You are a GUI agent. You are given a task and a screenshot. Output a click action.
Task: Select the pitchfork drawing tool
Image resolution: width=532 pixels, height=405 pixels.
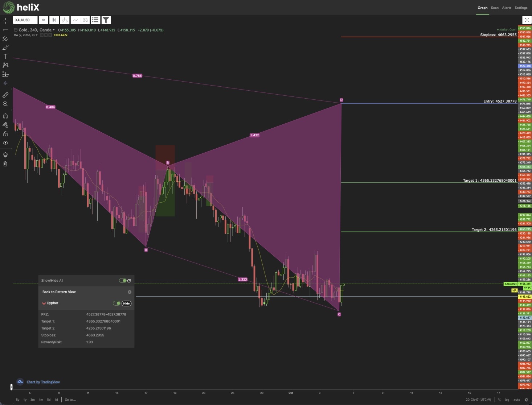[x=5, y=38]
